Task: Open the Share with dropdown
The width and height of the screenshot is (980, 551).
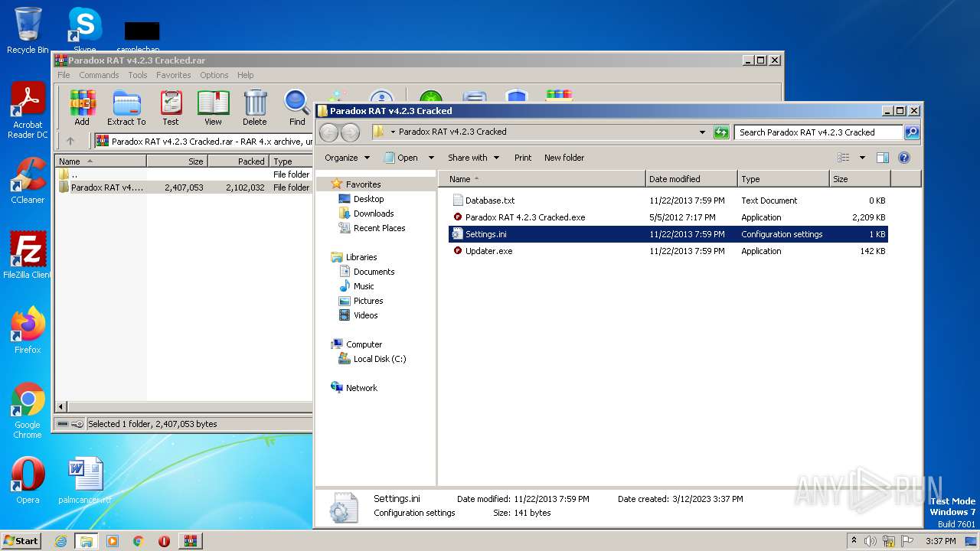Action: click(x=473, y=158)
